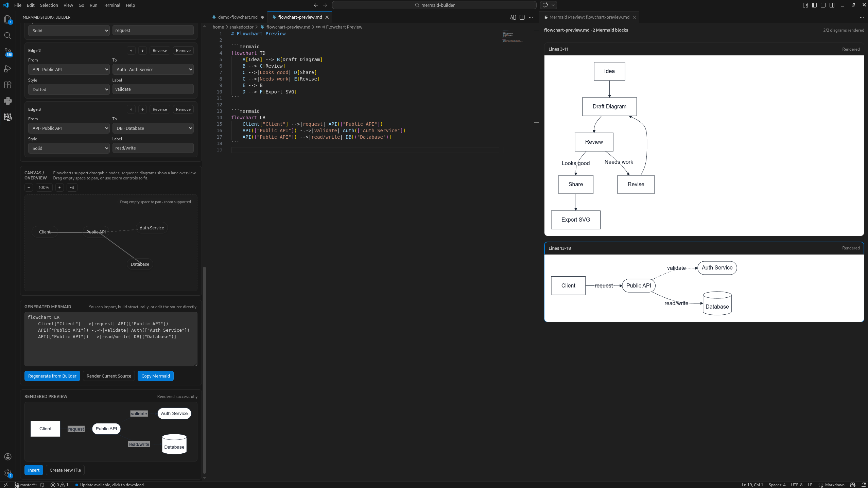This screenshot has width=868, height=488.
Task: Open the Edge 2 Style dropdown set to Dotted
Action: coord(69,89)
